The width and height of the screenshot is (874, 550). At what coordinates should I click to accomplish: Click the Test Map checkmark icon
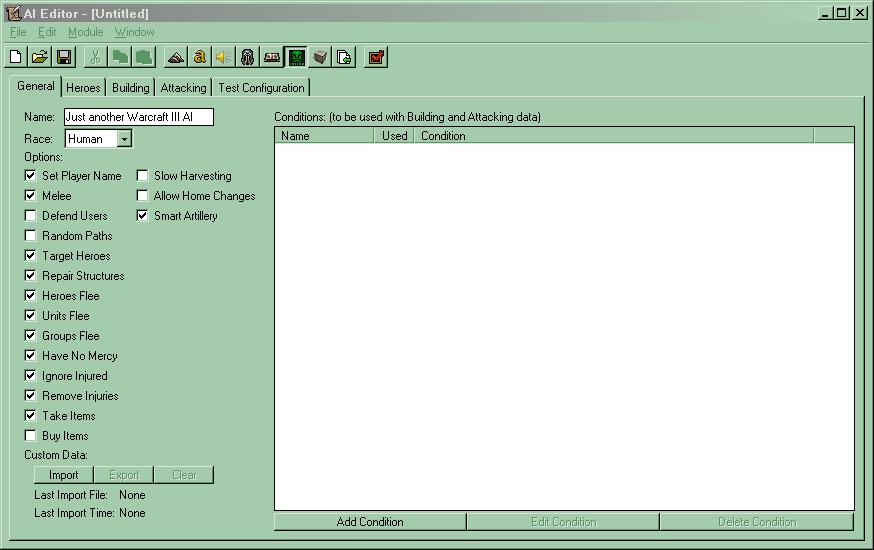pyautogui.click(x=376, y=57)
